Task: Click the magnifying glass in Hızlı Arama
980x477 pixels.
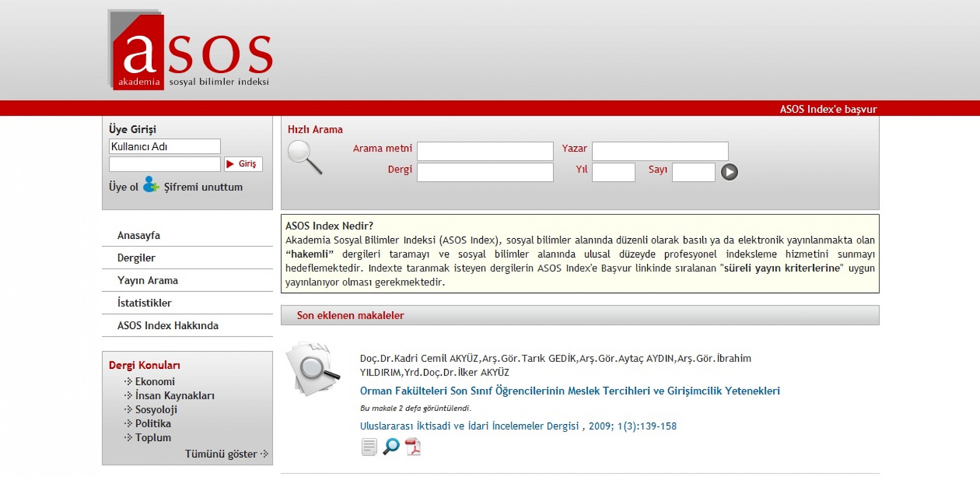Action: 304,157
